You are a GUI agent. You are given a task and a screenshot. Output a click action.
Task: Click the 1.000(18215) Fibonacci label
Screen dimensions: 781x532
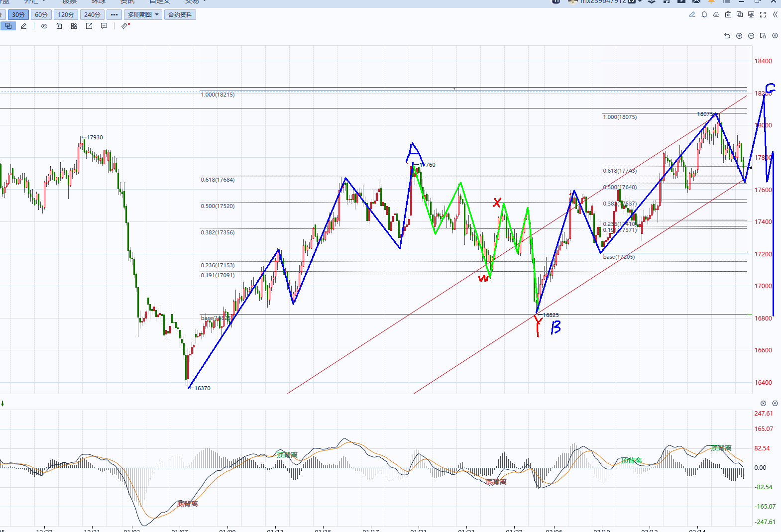[218, 95]
